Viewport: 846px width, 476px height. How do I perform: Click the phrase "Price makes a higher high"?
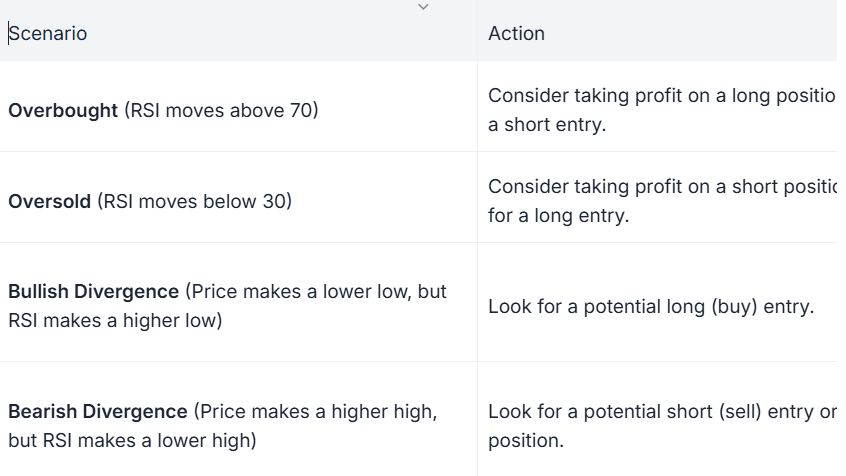click(x=314, y=412)
